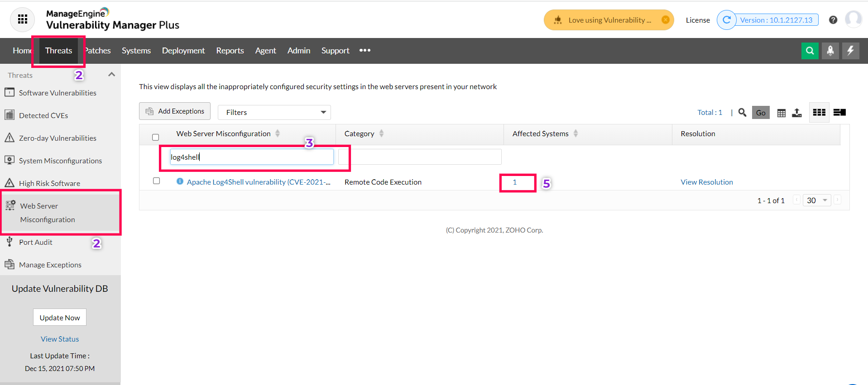Screen dimensions: 868x385
Task: Select High Risk Software
Action: [x=49, y=183]
